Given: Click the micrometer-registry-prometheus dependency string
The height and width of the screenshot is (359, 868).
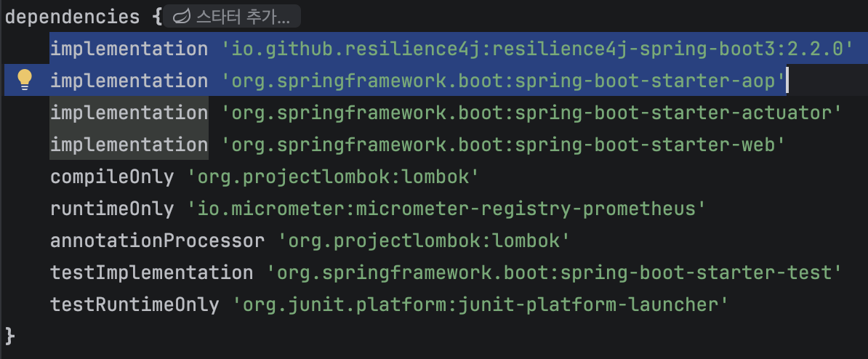Looking at the screenshot, I should [x=447, y=209].
